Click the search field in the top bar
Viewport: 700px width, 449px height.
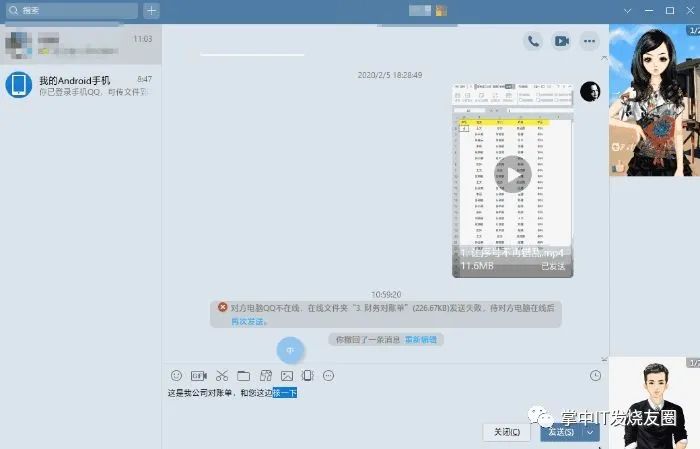pyautogui.click(x=72, y=10)
